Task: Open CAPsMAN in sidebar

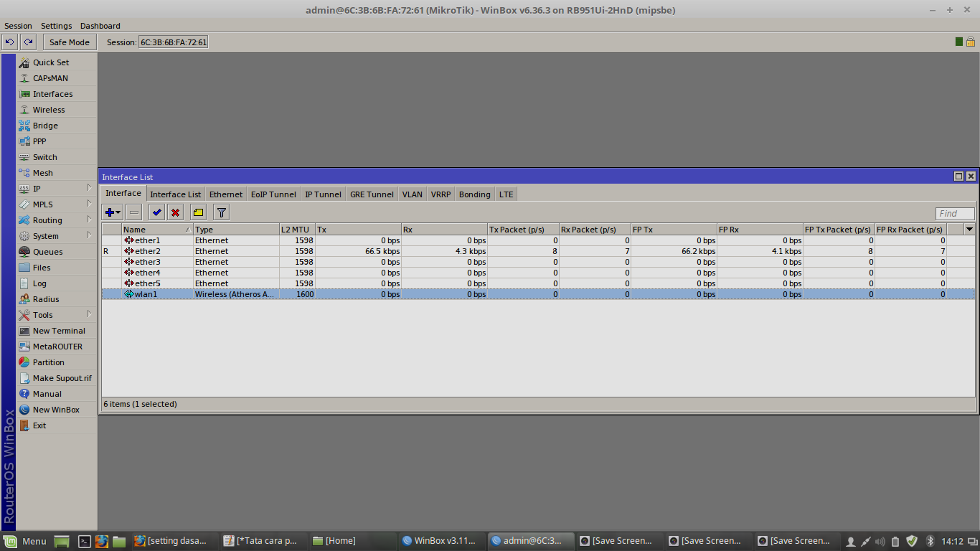Action: (x=57, y=78)
